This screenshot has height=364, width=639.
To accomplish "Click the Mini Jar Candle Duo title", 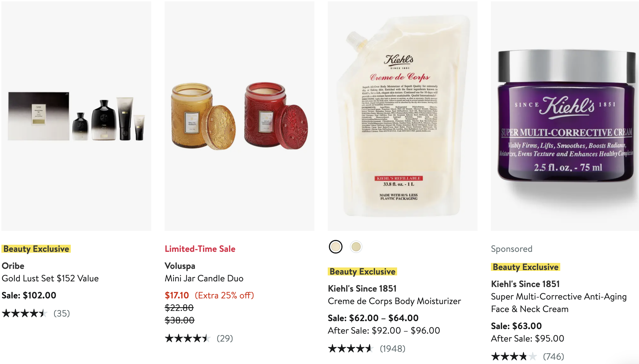I will tap(204, 278).
